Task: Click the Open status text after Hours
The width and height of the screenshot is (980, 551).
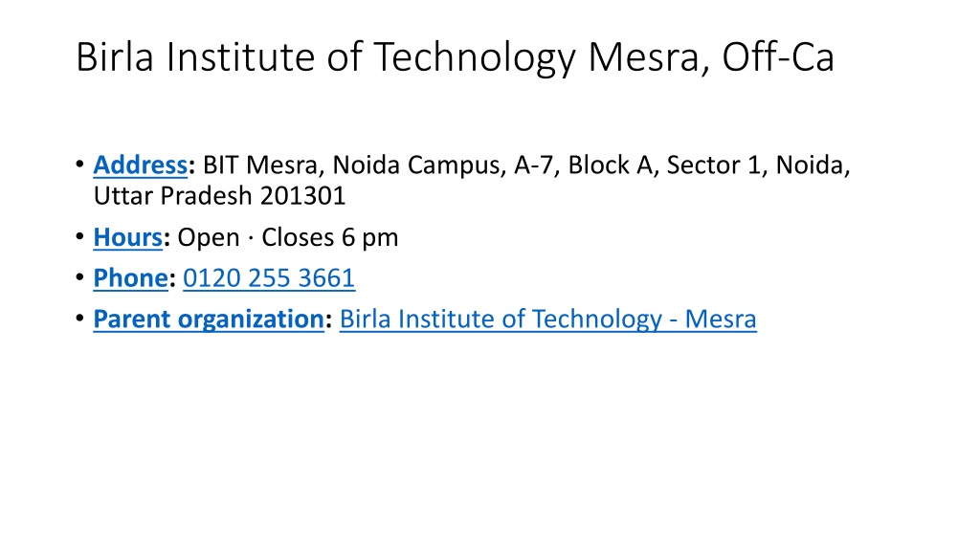Action: click(x=208, y=238)
